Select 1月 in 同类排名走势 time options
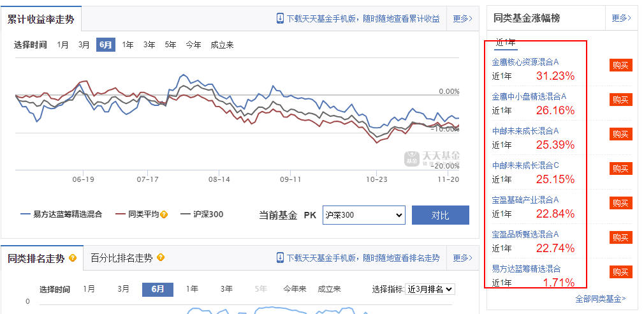This screenshot has width=644, height=314. (x=89, y=289)
